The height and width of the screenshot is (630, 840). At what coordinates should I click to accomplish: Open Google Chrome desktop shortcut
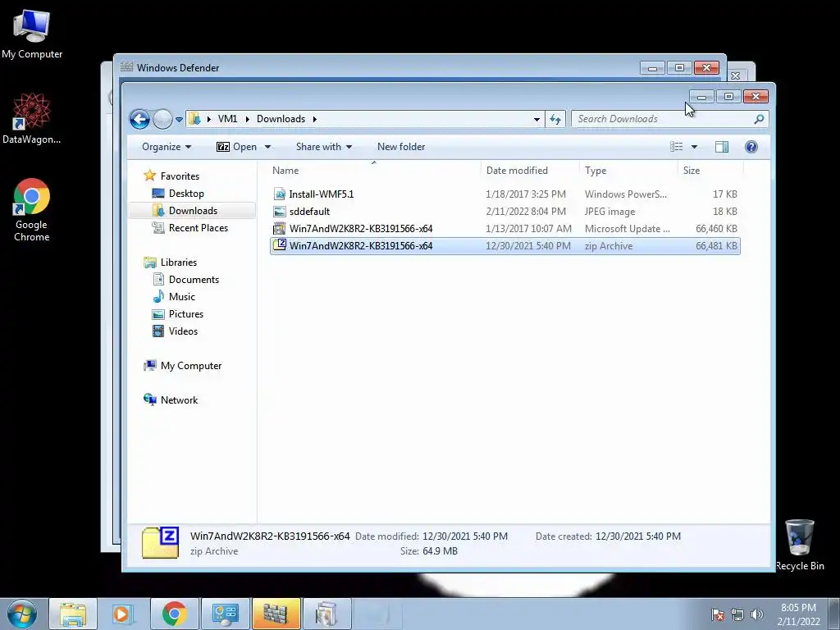tap(32, 209)
